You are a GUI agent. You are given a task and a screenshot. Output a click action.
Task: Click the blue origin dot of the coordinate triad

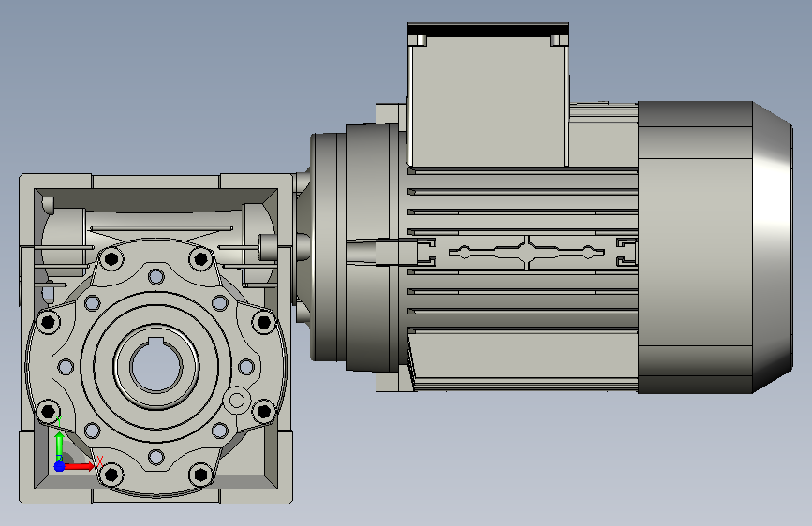pos(59,466)
